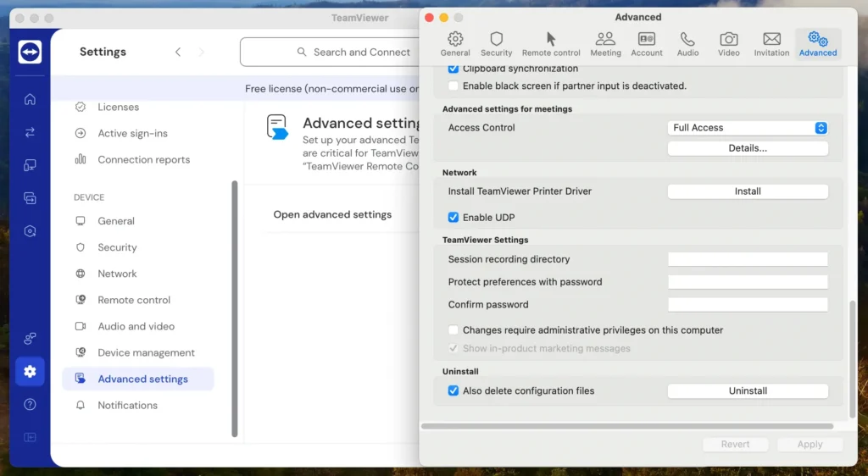Select Remote control under DEVICE settings
This screenshot has height=476, width=868.
pyautogui.click(x=134, y=300)
